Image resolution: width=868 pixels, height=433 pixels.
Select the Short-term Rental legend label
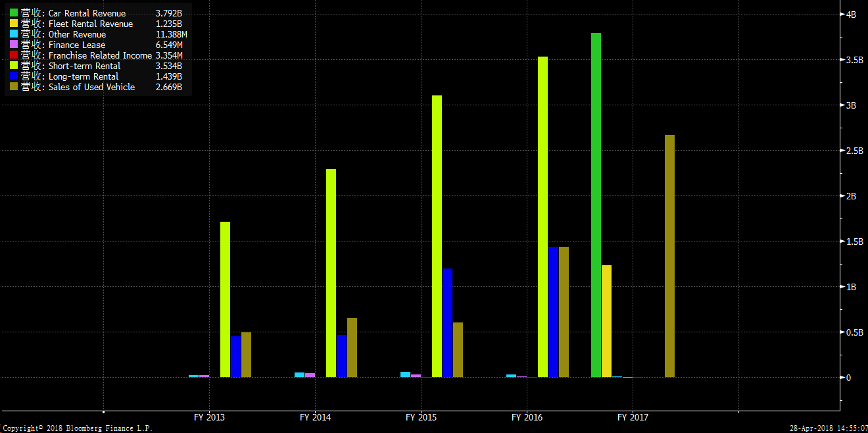84,66
